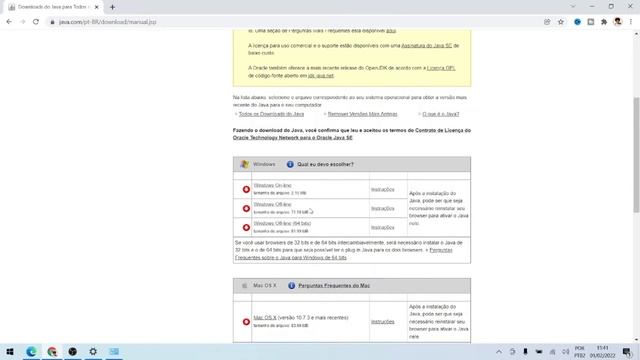
Task: Open the jdk.java.net link
Action: point(320,76)
